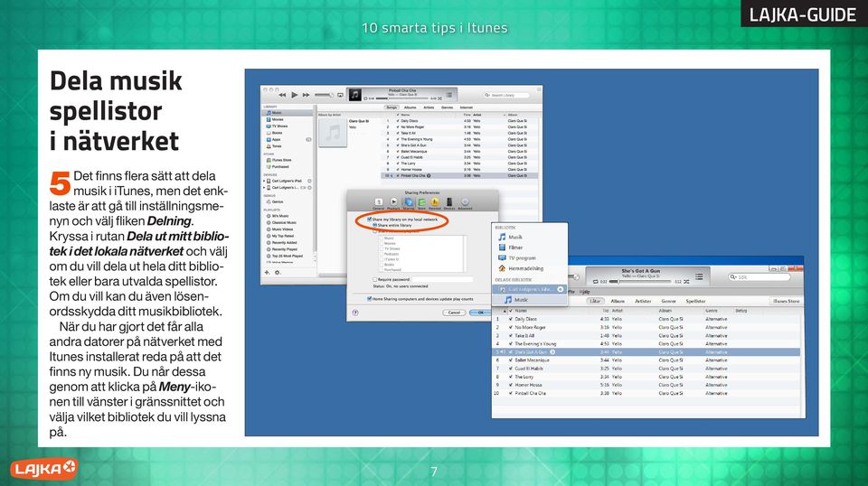
Task: Click Cancel in Sharing Preferences
Action: (454, 313)
